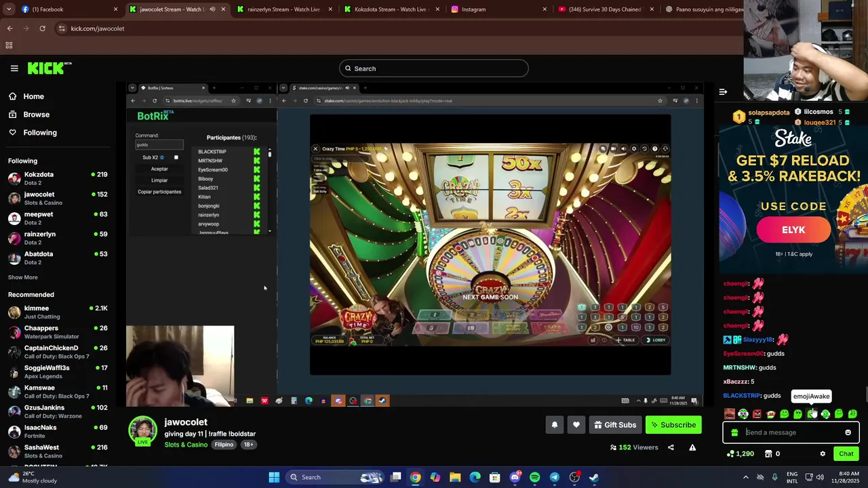The height and width of the screenshot is (488, 868).
Task: Collapse the chat panel icon
Action: point(723,91)
